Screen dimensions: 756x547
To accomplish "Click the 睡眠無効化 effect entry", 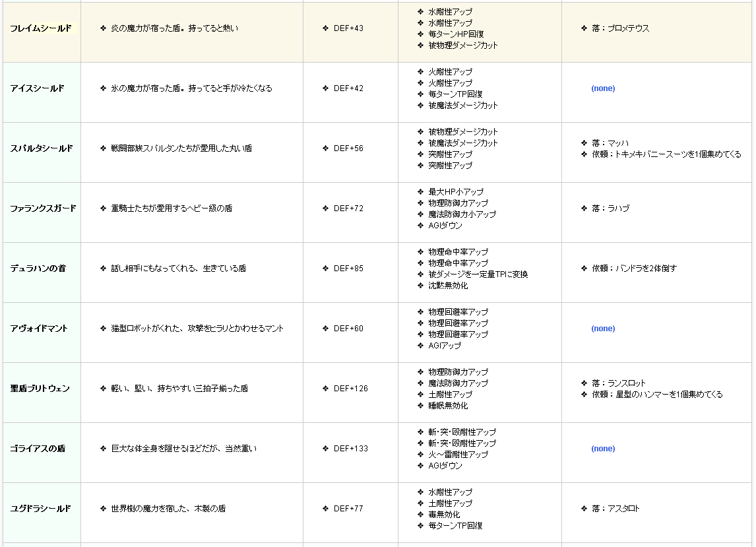I will [447, 406].
